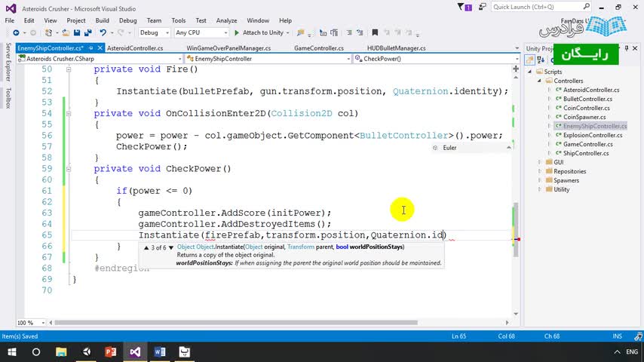Click the Navigate Backward icon
Screen dimensions: 644x362
click(x=16, y=32)
